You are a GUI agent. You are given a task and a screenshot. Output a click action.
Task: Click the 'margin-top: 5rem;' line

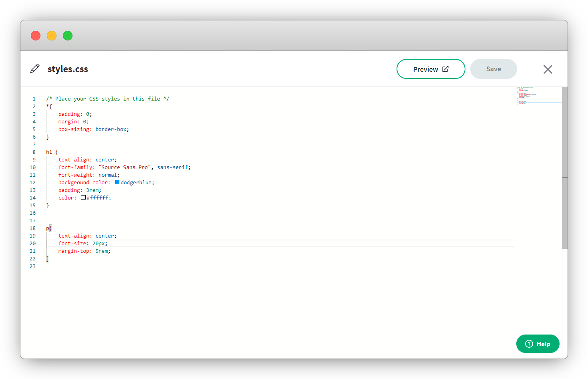tap(85, 251)
